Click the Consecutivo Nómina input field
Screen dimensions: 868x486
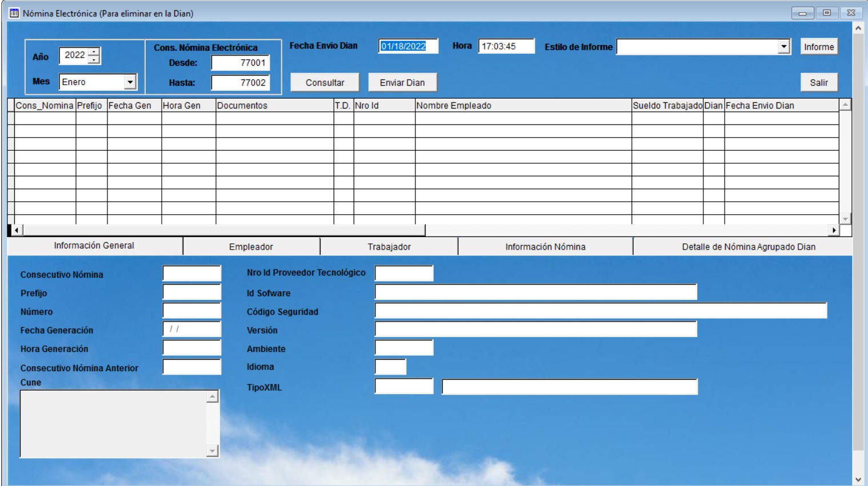click(x=192, y=274)
